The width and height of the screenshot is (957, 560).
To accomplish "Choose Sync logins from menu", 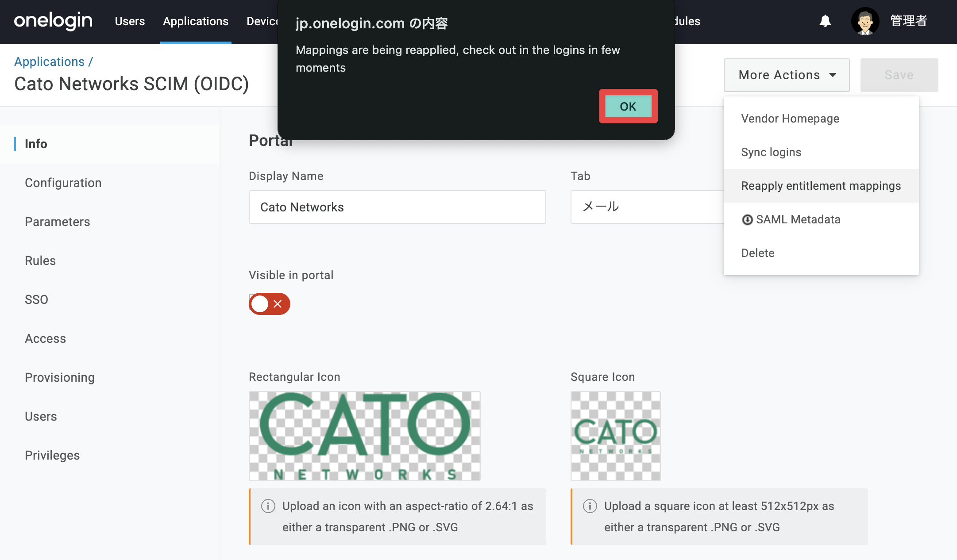I will pos(771,152).
